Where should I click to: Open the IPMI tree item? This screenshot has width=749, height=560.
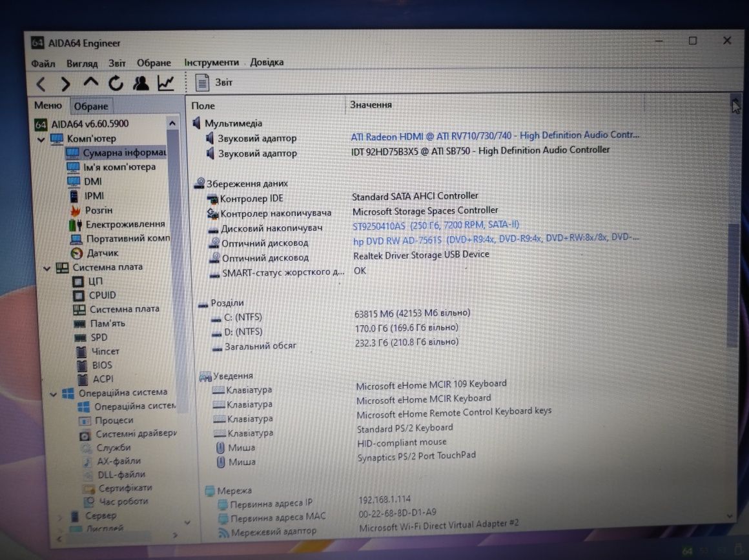tap(87, 196)
